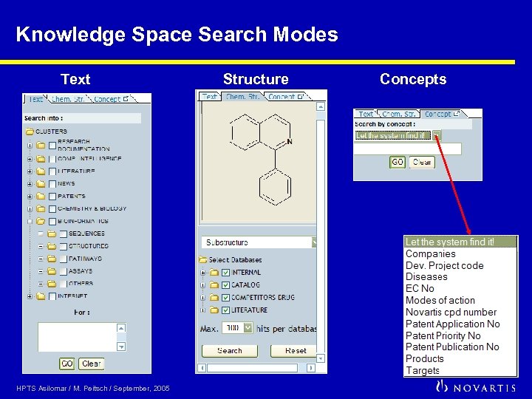Click pop-out icon on Concepts panel Concept tab
This screenshot has width=532, height=399.
click(x=457, y=114)
